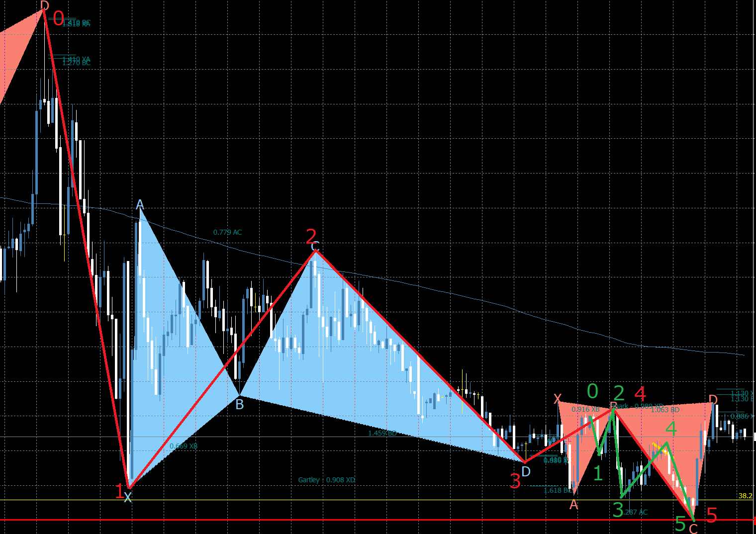Select the green wave label "2"
The height and width of the screenshot is (534, 756).
[x=619, y=393]
